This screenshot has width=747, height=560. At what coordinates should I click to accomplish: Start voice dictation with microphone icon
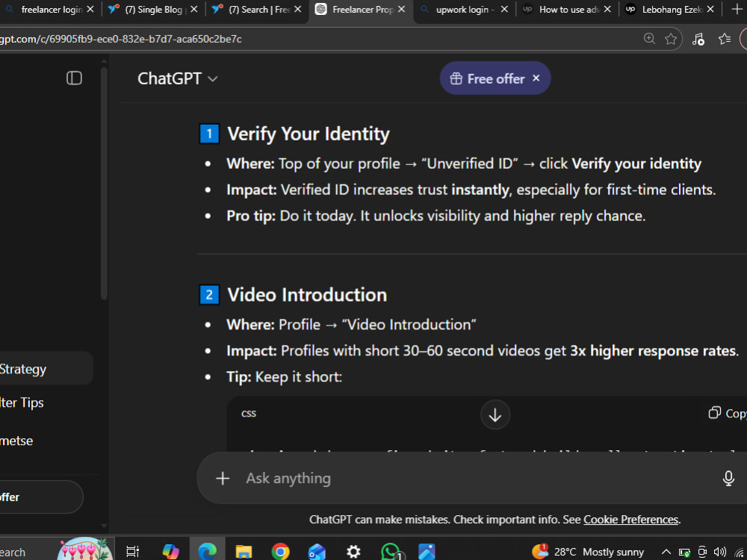[728, 478]
